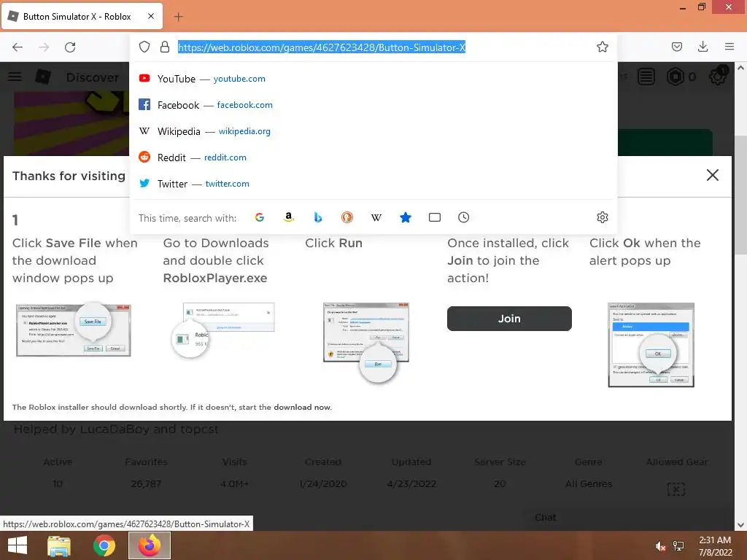Search with Wikipedia one-off icon
The width and height of the screenshot is (747, 560).
(x=376, y=217)
